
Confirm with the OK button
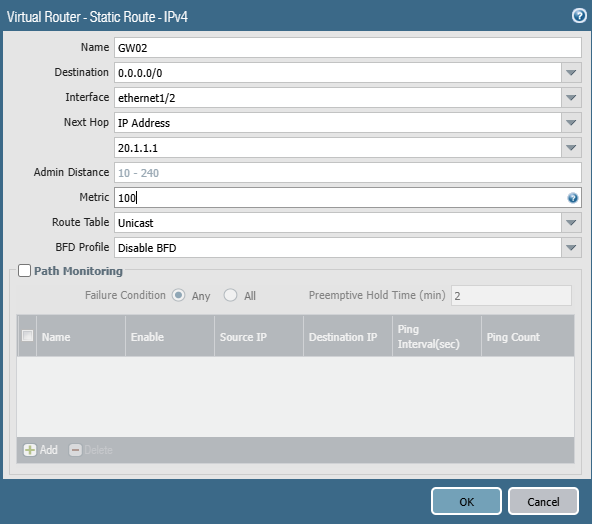[x=466, y=501]
